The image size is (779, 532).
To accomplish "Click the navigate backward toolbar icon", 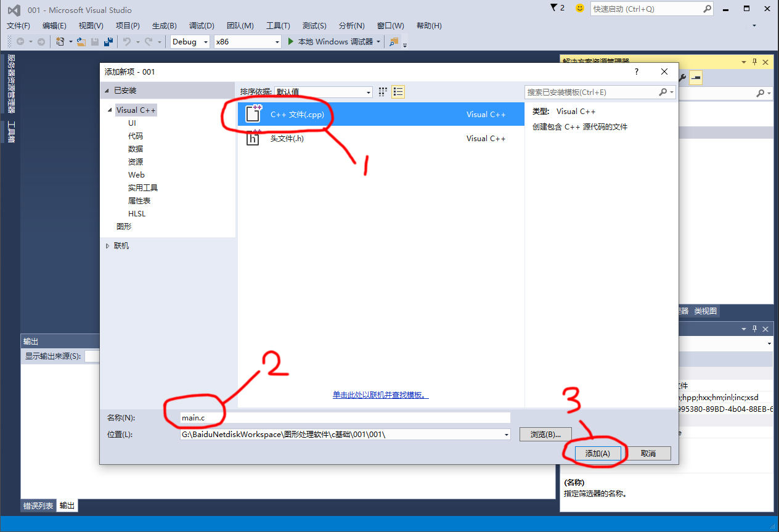I will [20, 41].
